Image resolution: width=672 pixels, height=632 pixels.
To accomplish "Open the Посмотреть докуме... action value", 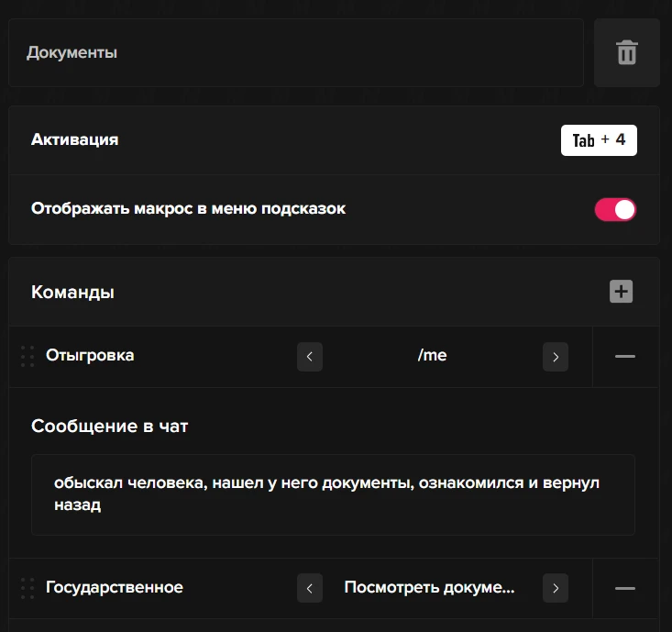I will [x=429, y=588].
